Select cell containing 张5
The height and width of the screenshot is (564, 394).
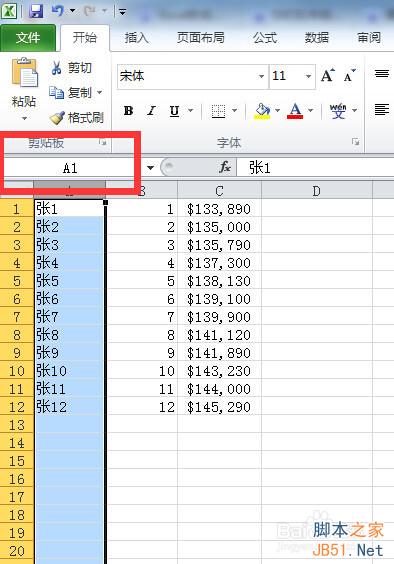pos(70,281)
